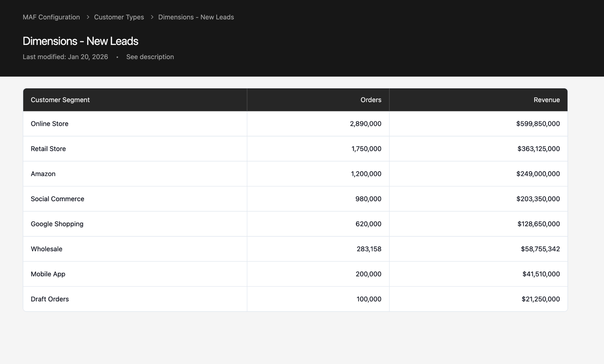
Task: Select the Google Shopping row label
Action: coord(57,224)
